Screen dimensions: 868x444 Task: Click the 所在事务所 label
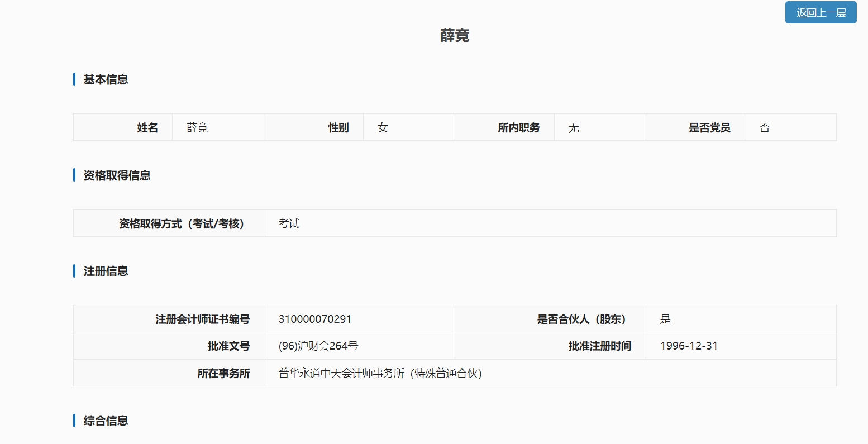pos(223,373)
